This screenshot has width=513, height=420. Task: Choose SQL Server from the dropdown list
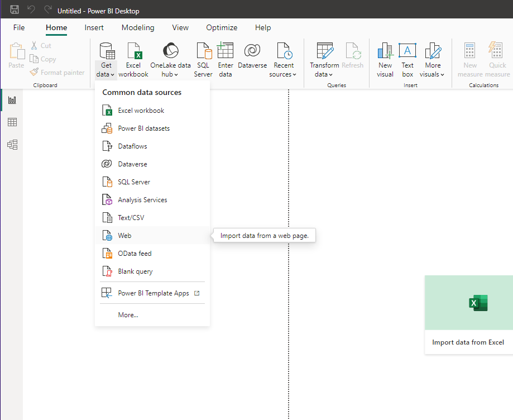(152, 182)
